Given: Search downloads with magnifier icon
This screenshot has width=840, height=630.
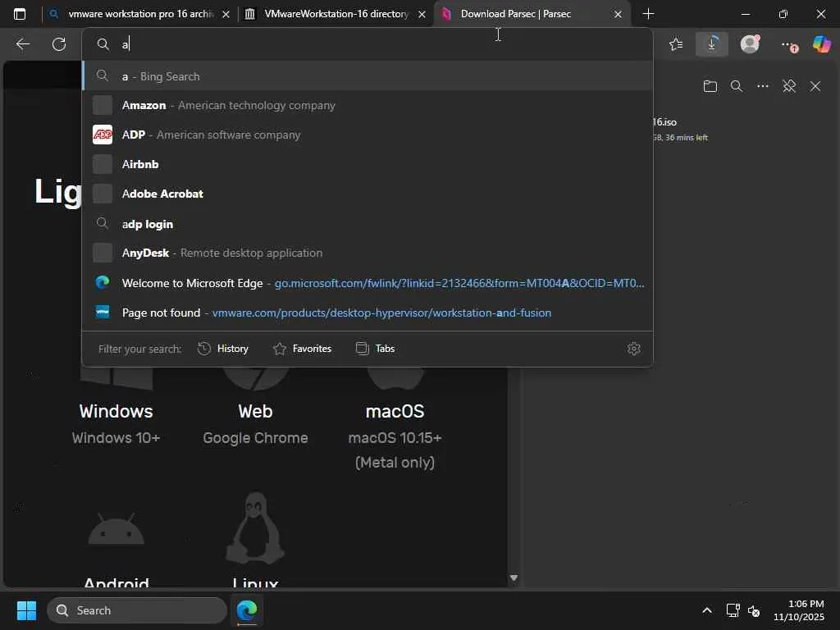Looking at the screenshot, I should (737, 86).
